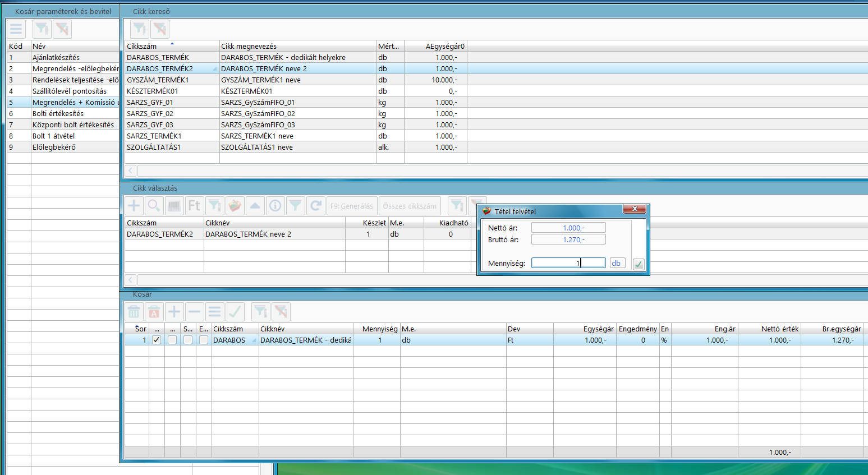Click the barcode icon in Cikk választás
This screenshot has width=868, height=475.
click(x=174, y=206)
